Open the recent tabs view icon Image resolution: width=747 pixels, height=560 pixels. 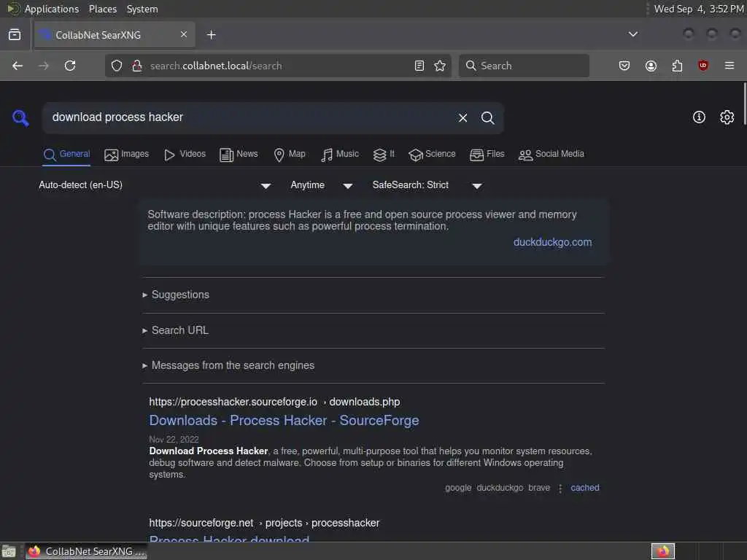pos(15,34)
